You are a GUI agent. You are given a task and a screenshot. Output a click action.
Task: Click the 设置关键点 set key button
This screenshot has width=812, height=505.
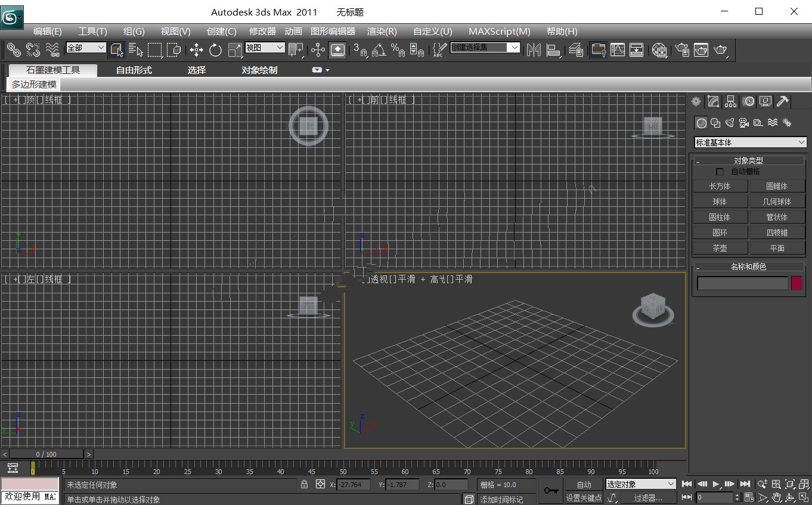point(584,498)
